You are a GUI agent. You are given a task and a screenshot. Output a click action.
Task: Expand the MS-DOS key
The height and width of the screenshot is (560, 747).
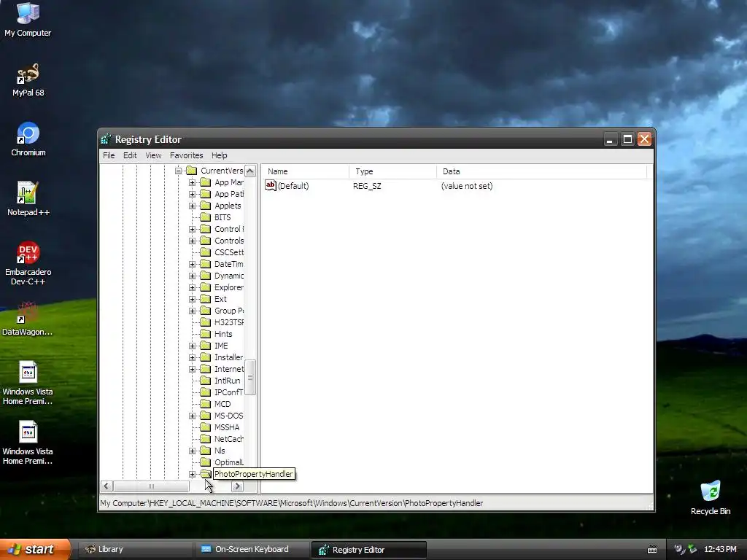pyautogui.click(x=192, y=416)
